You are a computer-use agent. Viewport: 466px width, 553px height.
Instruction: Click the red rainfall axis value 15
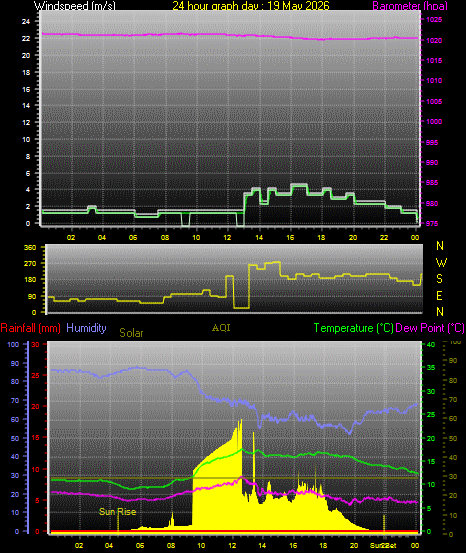(x=35, y=437)
